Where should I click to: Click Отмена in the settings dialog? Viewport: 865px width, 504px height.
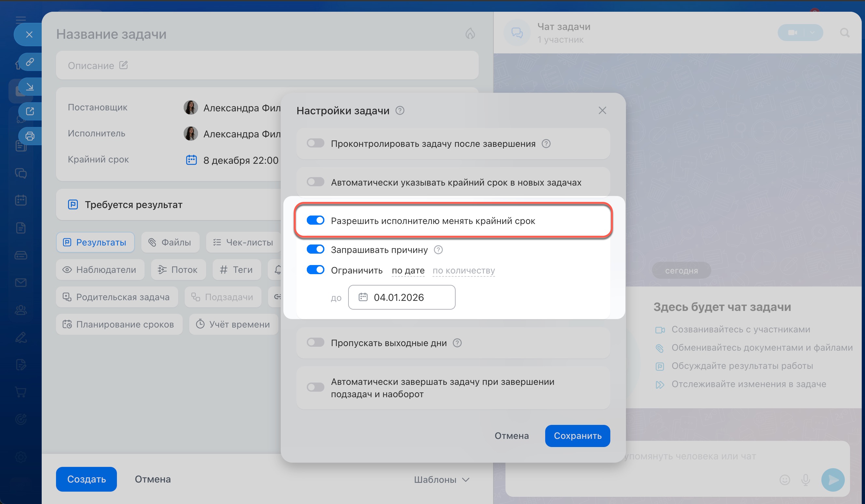tap(511, 436)
